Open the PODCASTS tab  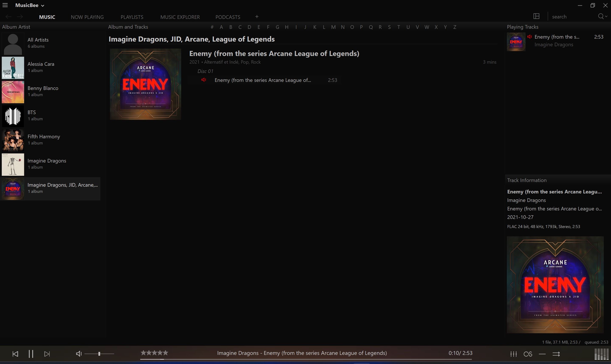coord(228,17)
